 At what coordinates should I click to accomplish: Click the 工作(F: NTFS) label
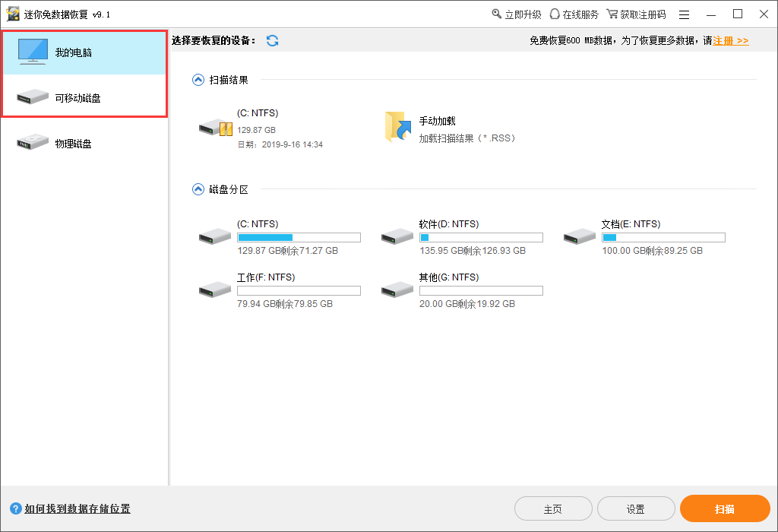pos(266,277)
